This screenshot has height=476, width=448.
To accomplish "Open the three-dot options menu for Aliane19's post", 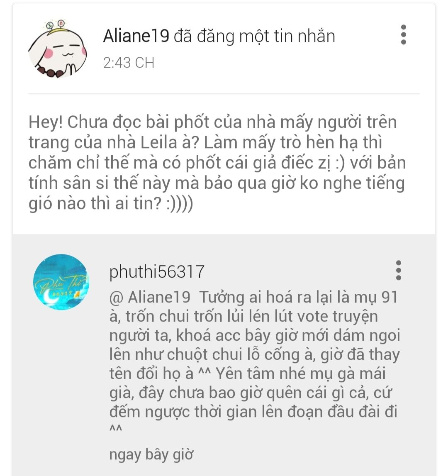I will (403, 34).
